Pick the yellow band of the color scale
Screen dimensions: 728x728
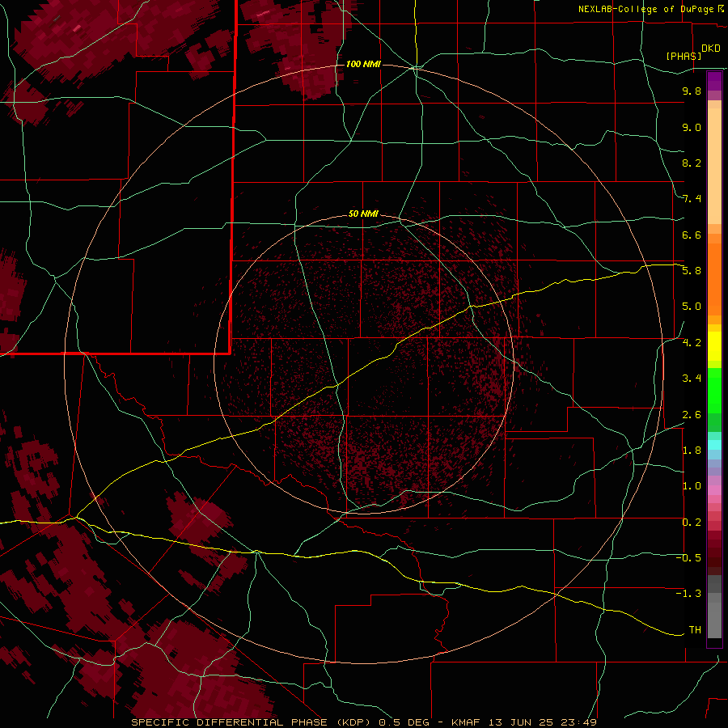714,346
